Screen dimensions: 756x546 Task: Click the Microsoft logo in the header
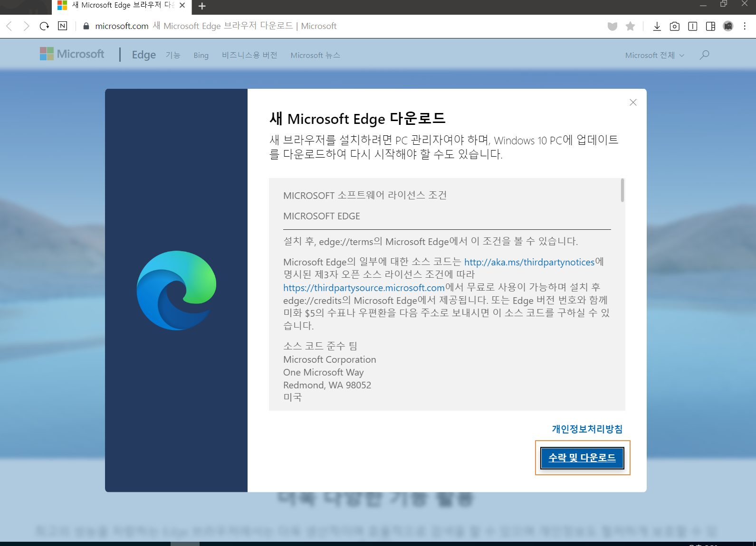pos(72,54)
